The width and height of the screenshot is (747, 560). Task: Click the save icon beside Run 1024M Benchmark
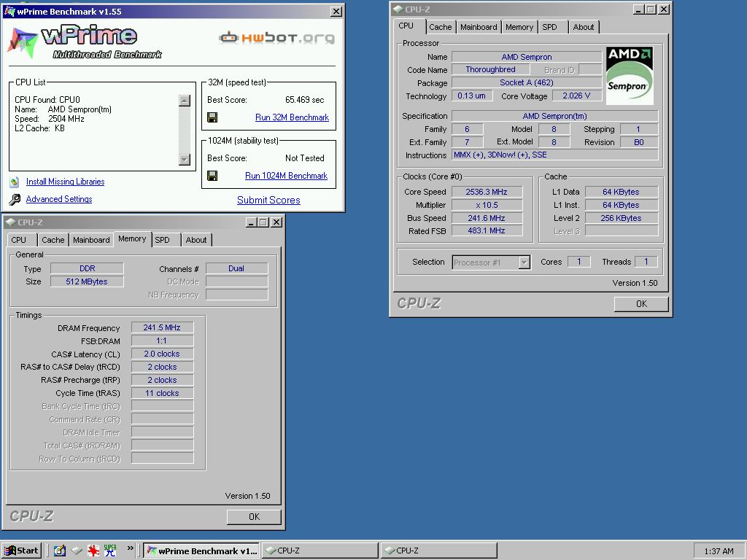pyautogui.click(x=212, y=176)
